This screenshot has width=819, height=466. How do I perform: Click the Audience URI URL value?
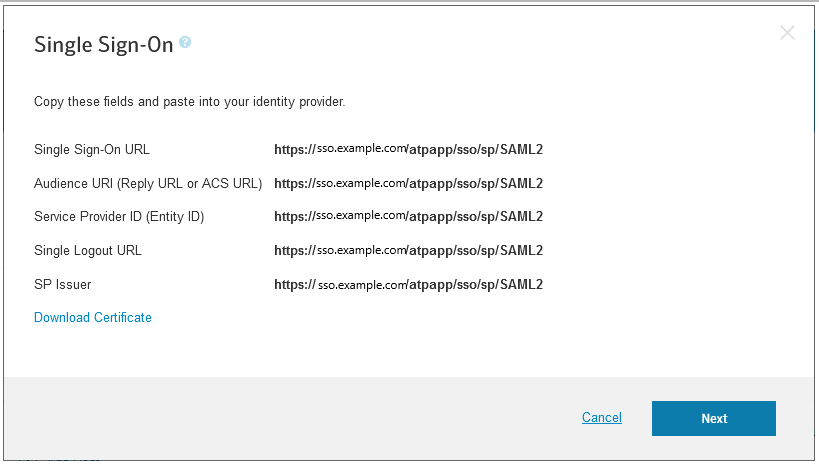[x=408, y=184]
